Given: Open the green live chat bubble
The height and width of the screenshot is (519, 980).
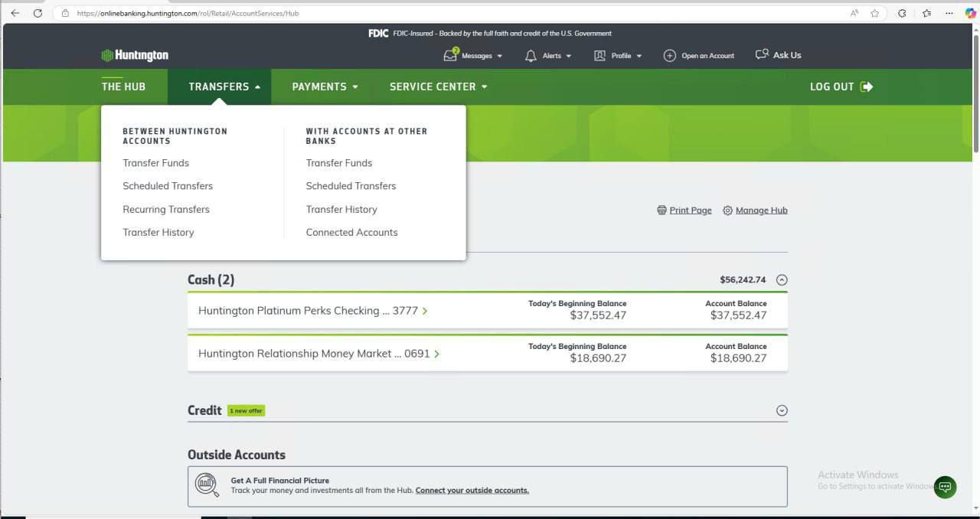Looking at the screenshot, I should tap(945, 487).
